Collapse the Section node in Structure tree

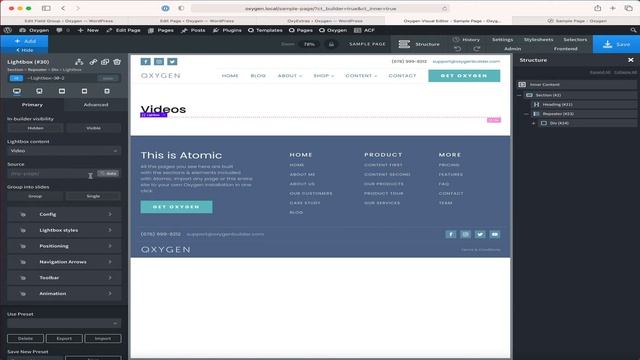point(520,95)
